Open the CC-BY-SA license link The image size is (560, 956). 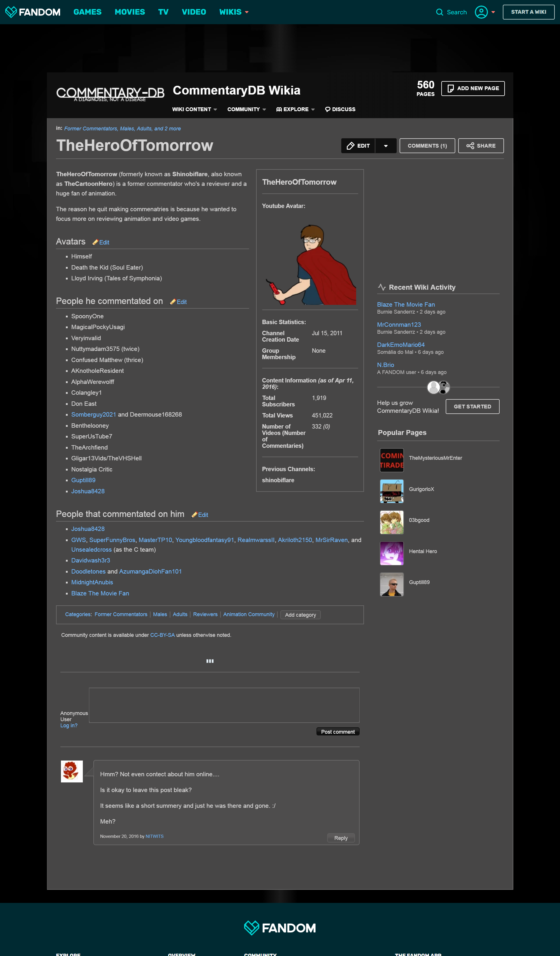[x=162, y=635]
